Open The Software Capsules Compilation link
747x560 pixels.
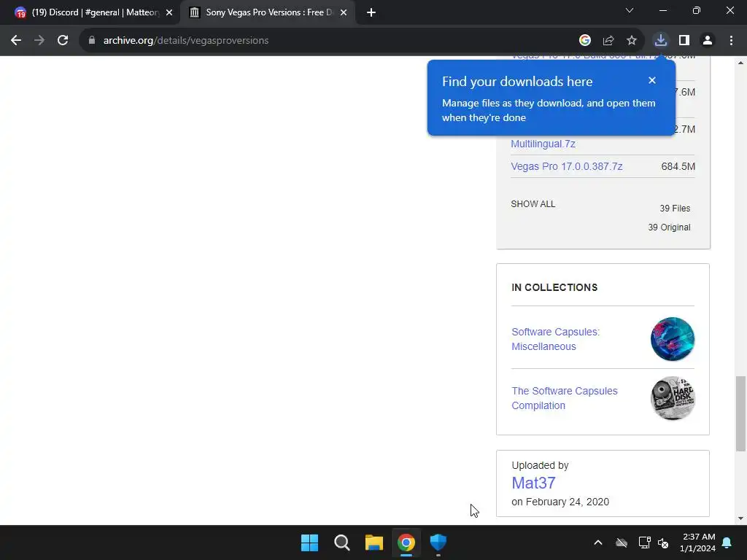pyautogui.click(x=565, y=398)
